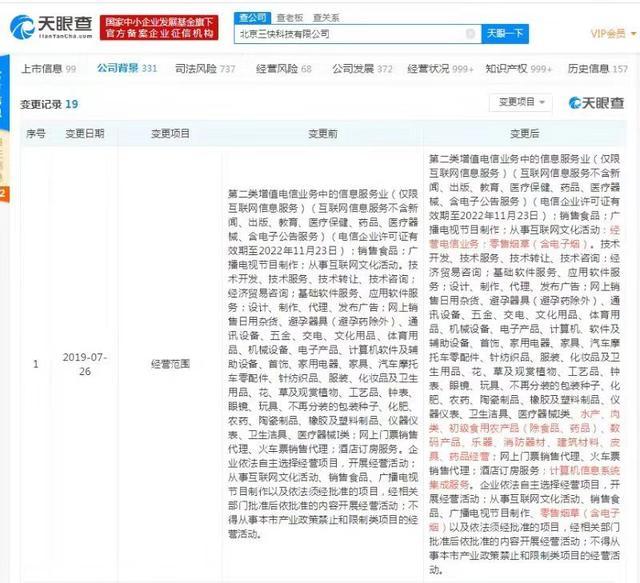This screenshot has height=583, width=640.
Task: Open the VIP会员 dropdown menu
Action: 613,33
